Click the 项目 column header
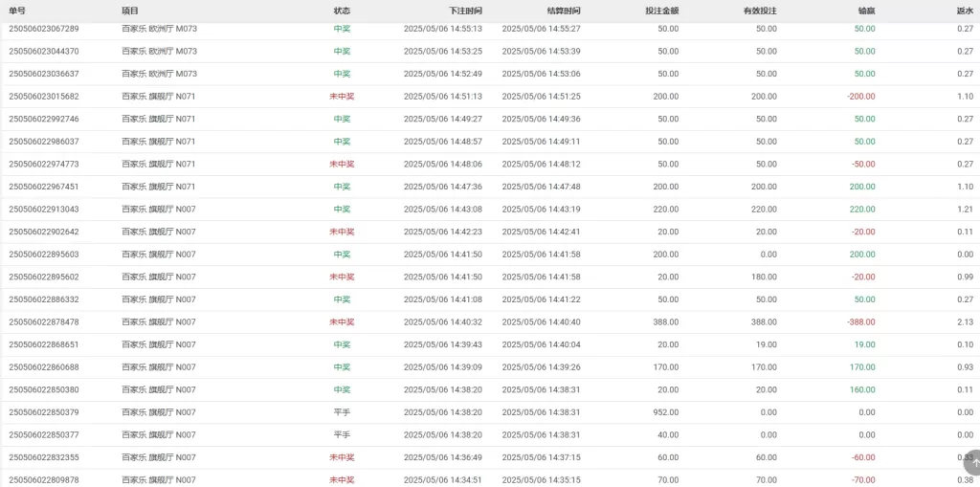Image resolution: width=980 pixels, height=487 pixels. [x=130, y=11]
